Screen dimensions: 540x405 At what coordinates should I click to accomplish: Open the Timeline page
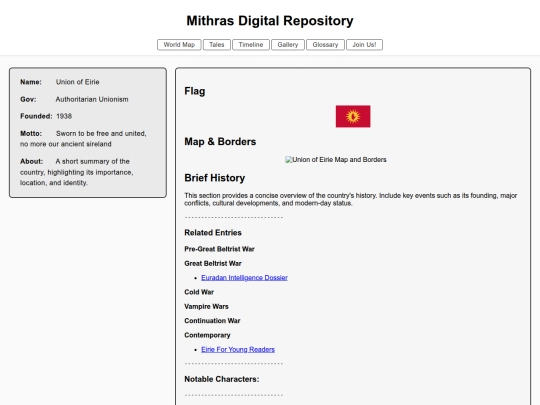[251, 45]
